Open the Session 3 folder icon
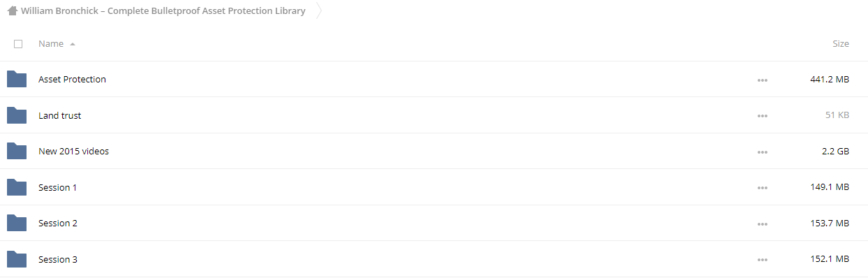 point(17,259)
